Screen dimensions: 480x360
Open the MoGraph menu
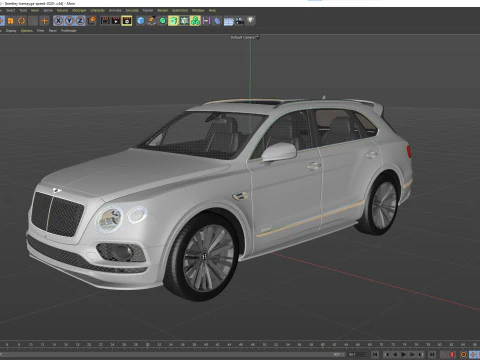pos(79,10)
